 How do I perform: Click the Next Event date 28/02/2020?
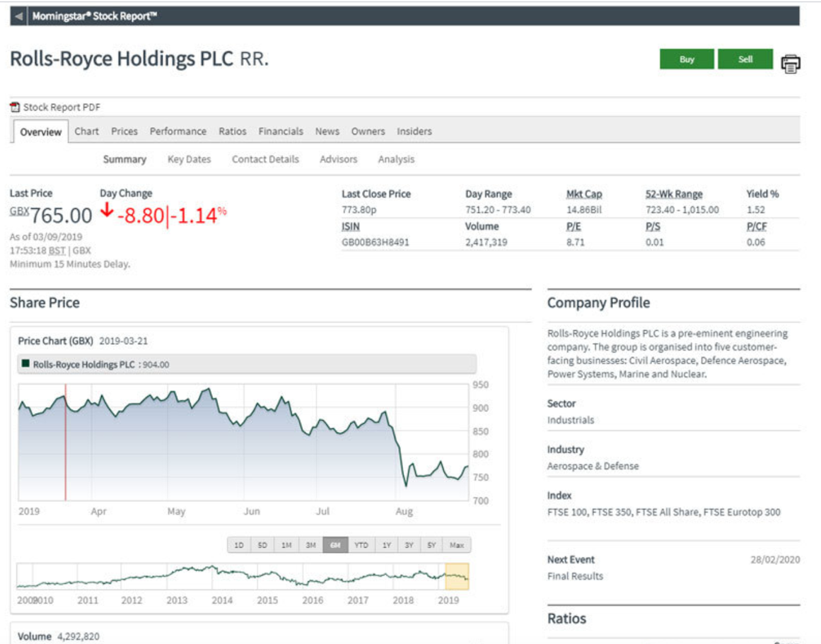click(x=775, y=560)
